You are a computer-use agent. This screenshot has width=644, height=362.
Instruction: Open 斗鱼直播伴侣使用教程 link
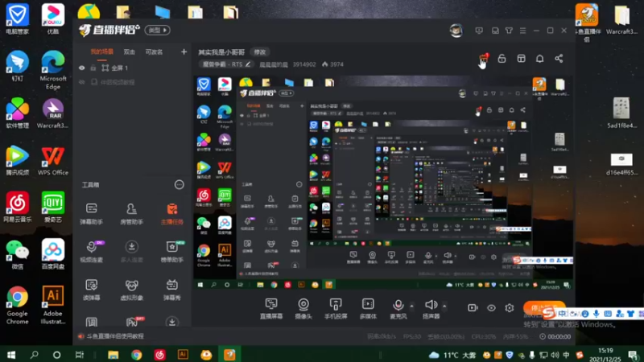(x=115, y=336)
